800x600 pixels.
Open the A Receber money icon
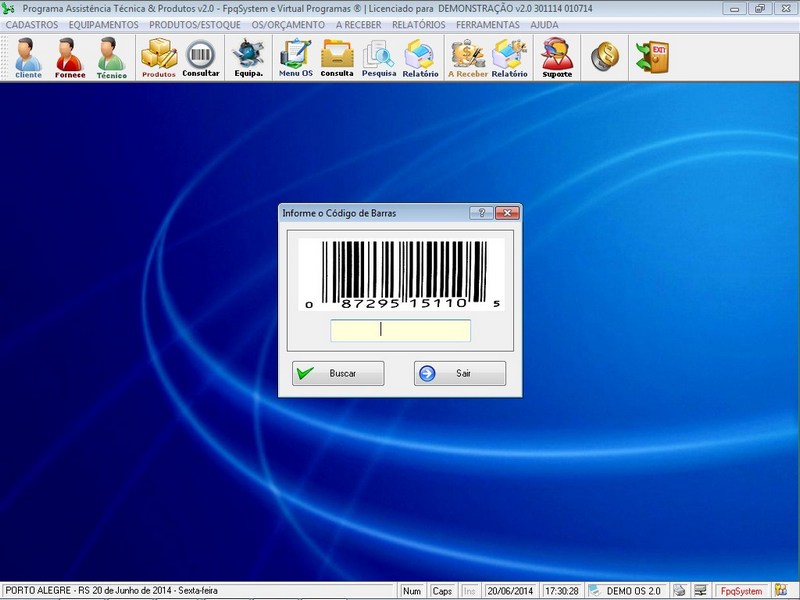coord(467,58)
